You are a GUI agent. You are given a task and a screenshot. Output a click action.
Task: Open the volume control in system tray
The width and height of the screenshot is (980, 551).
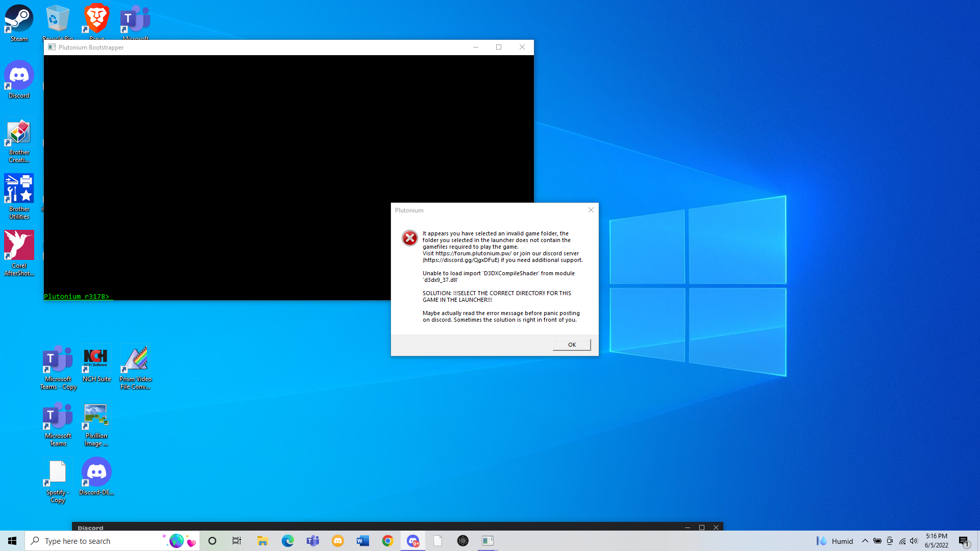tap(914, 541)
